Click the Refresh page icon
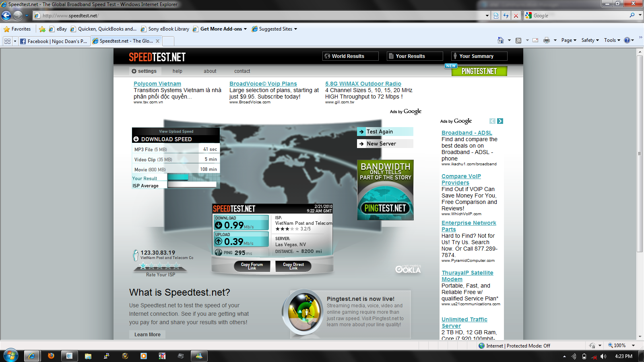Screen dimensions: 644x362 click(x=506, y=16)
